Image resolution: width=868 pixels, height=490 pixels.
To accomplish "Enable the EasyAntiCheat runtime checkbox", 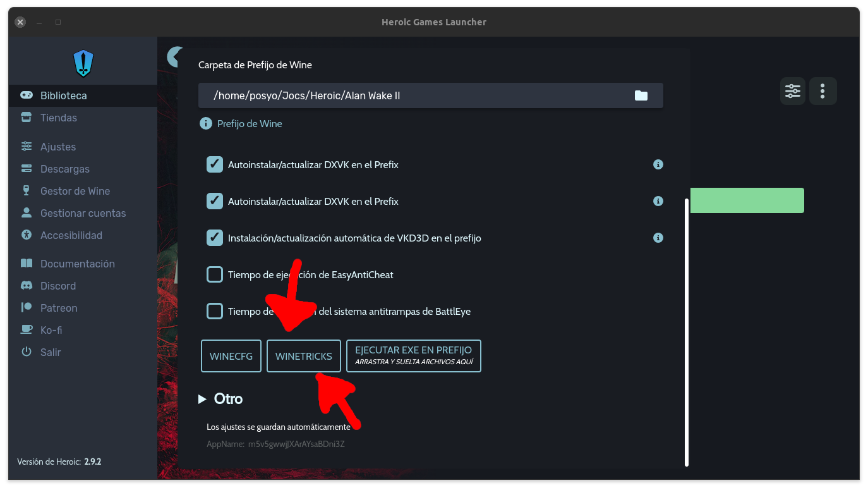I will tap(215, 275).
